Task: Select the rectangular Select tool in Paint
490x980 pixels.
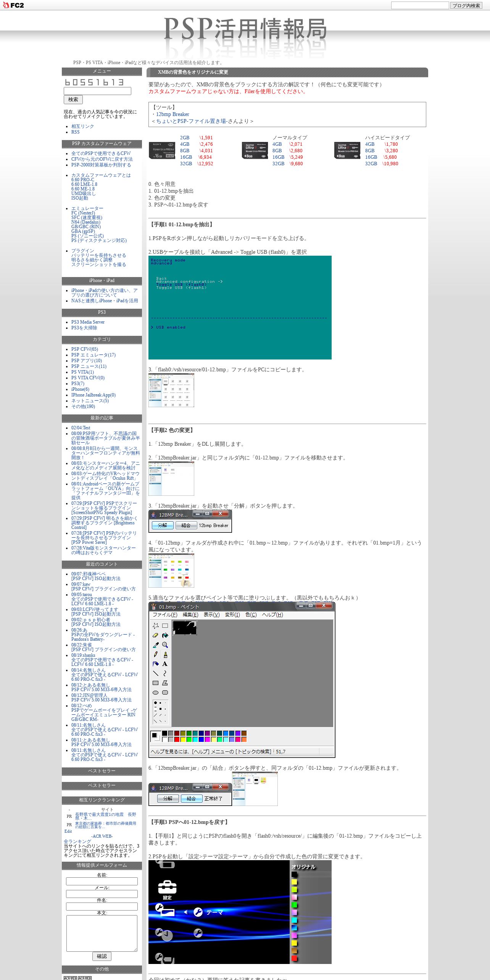Action: 165,625
